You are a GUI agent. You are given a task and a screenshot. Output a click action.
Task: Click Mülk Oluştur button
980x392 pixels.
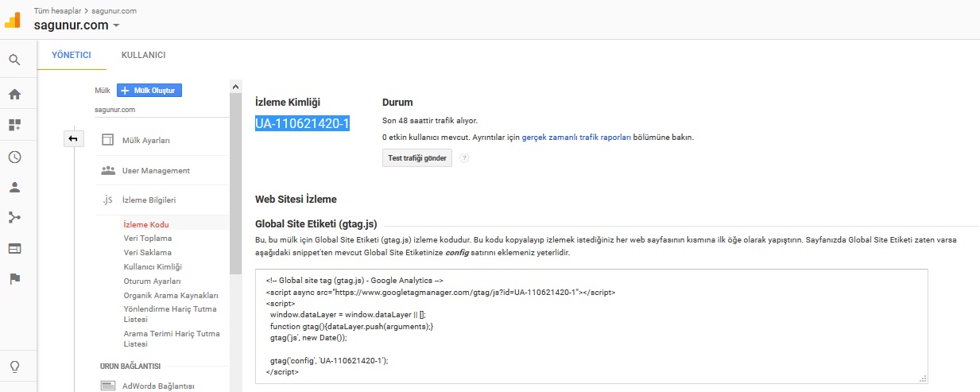pos(149,90)
